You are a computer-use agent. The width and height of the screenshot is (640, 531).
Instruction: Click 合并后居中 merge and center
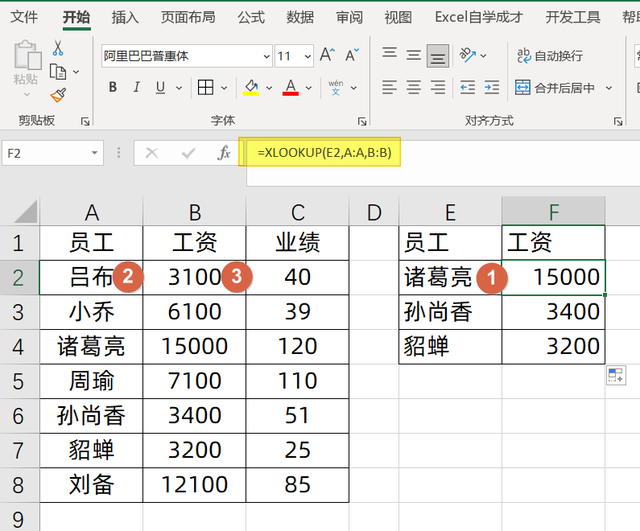(554, 87)
